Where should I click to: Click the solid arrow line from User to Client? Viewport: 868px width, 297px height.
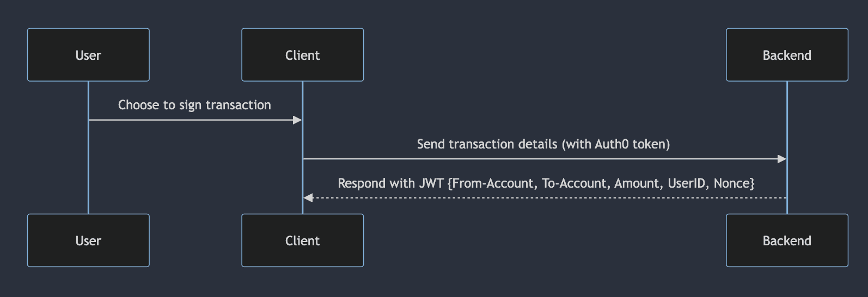[191, 120]
